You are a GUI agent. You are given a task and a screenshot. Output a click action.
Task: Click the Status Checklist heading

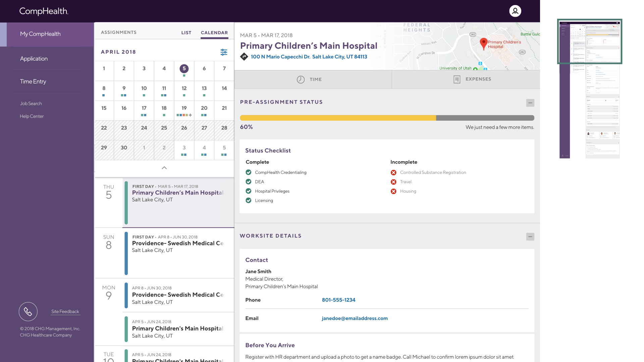pyautogui.click(x=268, y=150)
